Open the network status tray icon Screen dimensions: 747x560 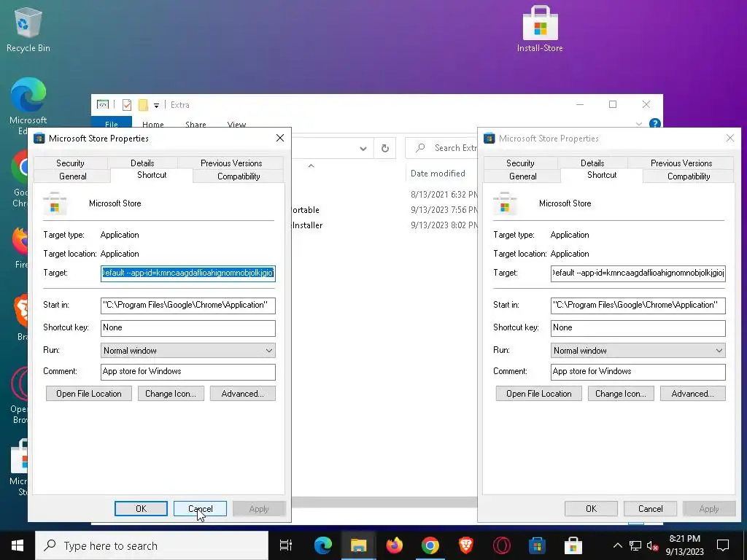[x=635, y=545]
